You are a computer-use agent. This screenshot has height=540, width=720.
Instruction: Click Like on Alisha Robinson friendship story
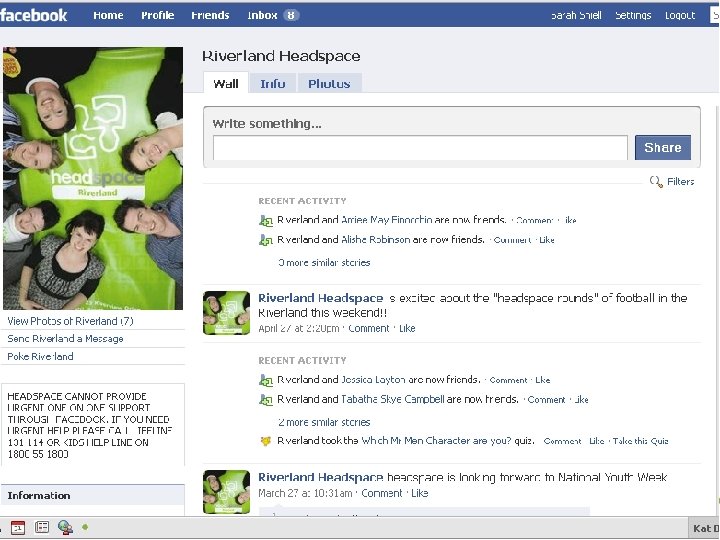click(x=547, y=240)
